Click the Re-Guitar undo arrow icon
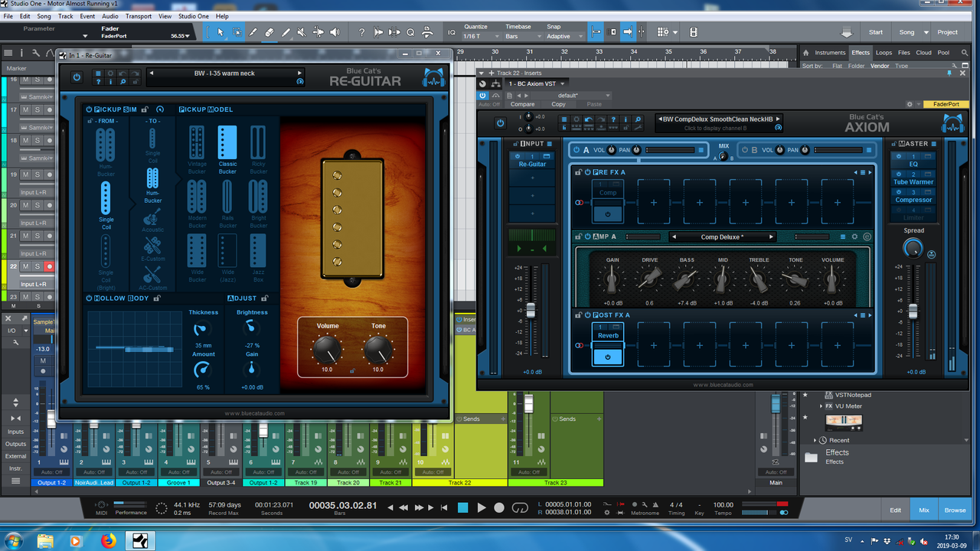The width and height of the screenshot is (980, 551). pos(123,73)
